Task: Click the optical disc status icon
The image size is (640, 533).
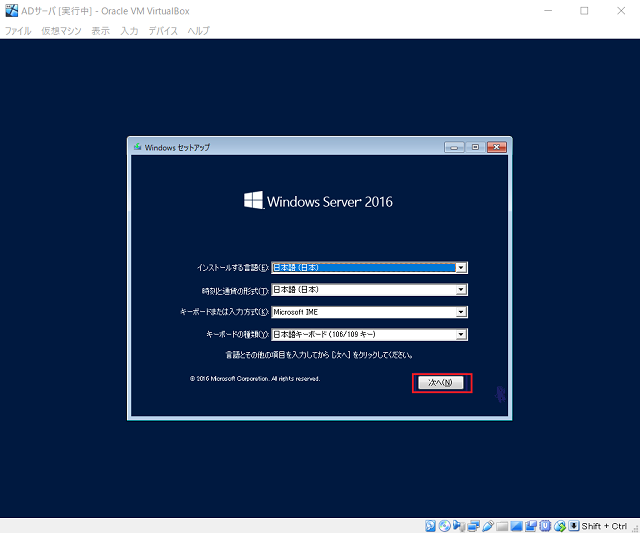Action: tap(444, 526)
